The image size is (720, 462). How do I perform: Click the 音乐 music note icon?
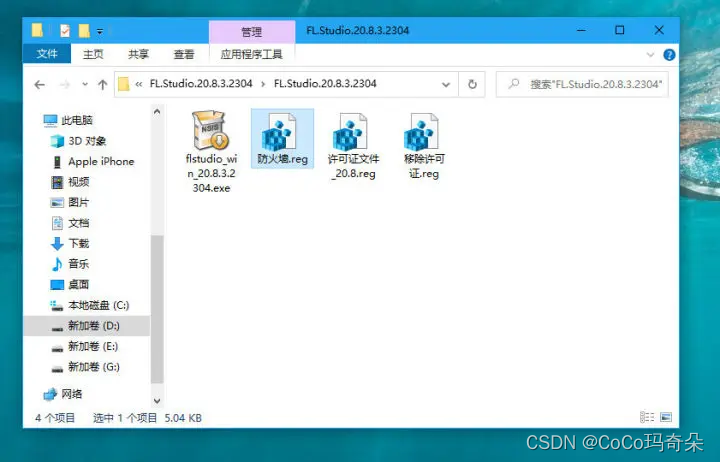click(57, 264)
